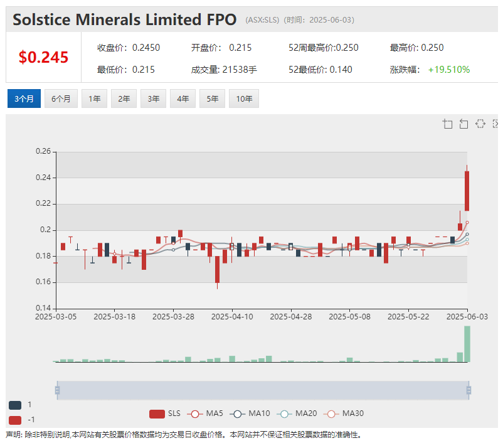Toggle the SLS candlestick series legend
Viewport: 503px width, 448px height.
[165, 413]
